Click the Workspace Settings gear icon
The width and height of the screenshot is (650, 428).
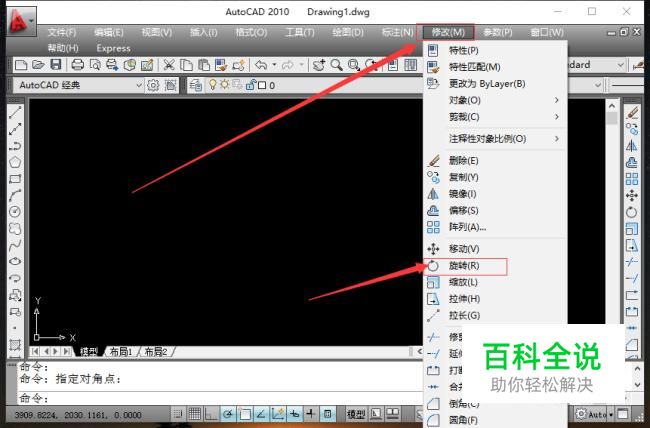pyautogui.click(x=153, y=85)
